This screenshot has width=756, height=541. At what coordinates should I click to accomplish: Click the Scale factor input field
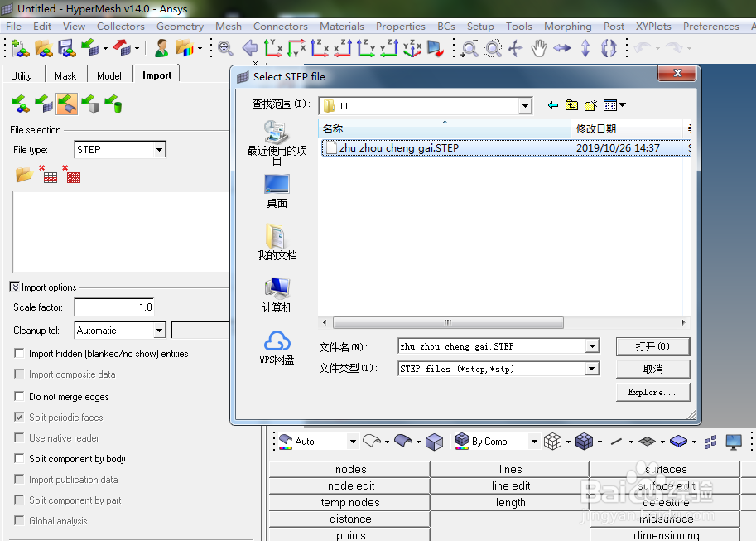pyautogui.click(x=114, y=307)
